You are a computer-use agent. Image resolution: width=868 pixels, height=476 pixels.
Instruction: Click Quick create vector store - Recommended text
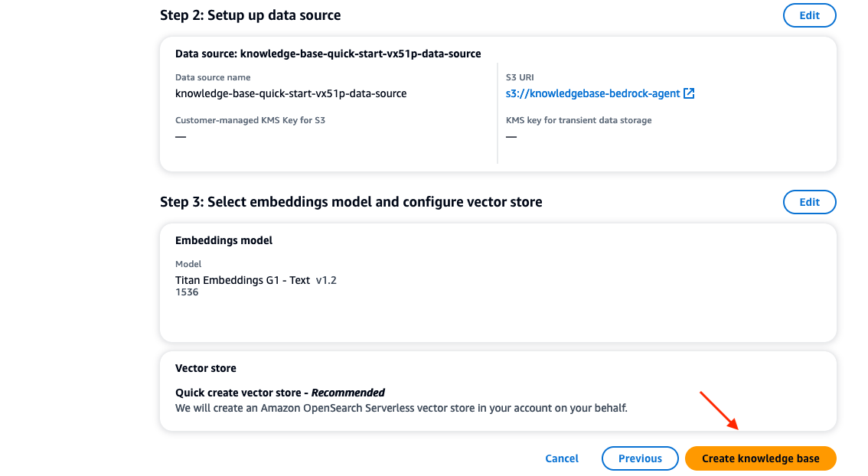tap(280, 393)
